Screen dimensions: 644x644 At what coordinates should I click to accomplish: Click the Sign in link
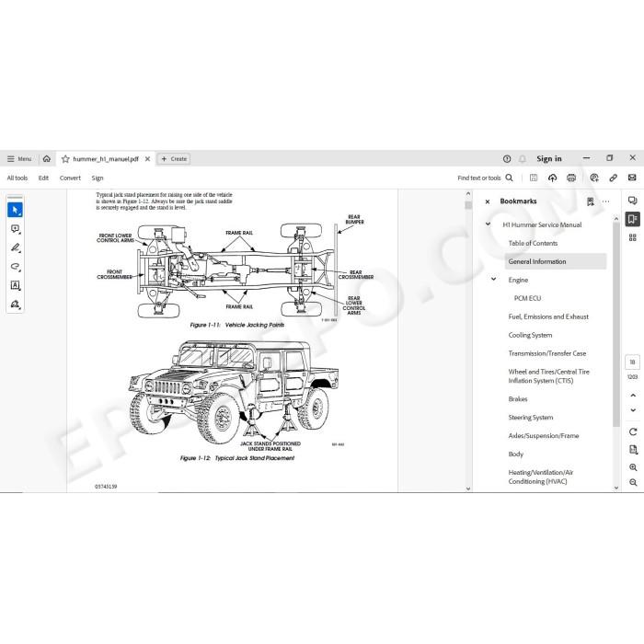[x=548, y=158]
